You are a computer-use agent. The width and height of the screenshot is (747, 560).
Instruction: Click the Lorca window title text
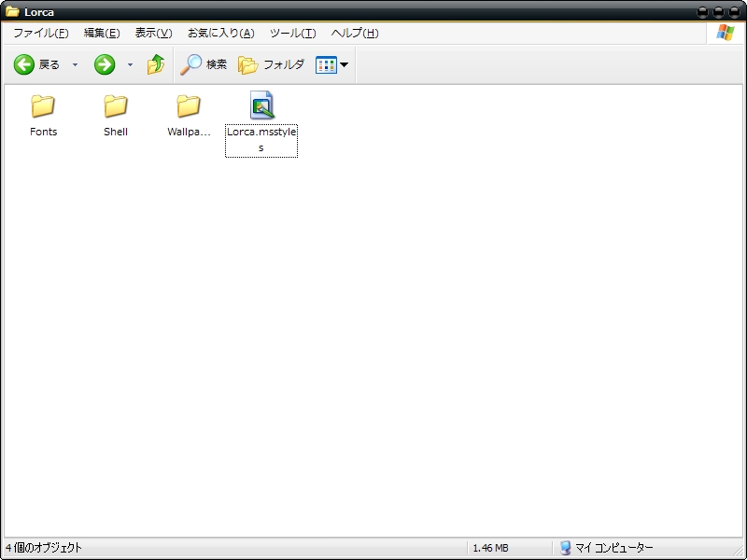click(39, 12)
